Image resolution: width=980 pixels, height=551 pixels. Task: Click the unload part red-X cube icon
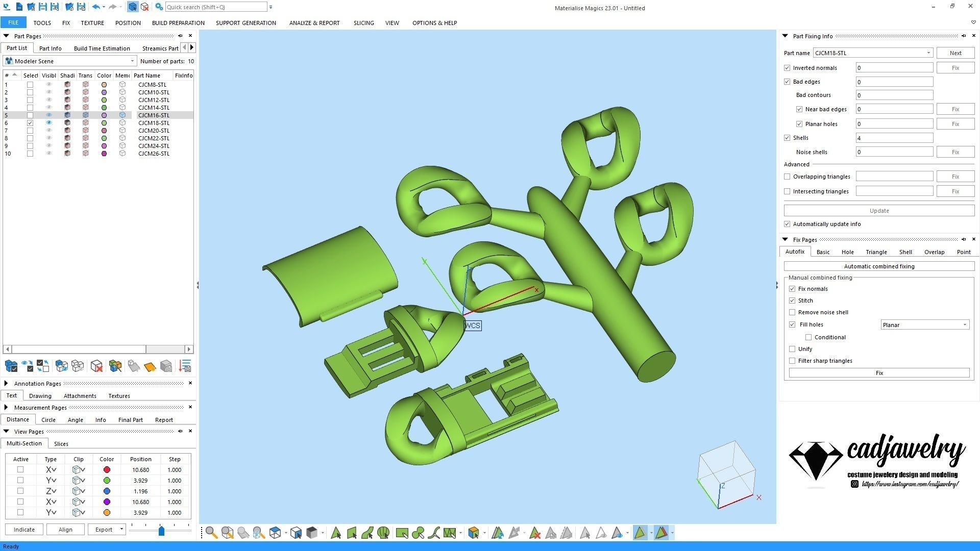[96, 366]
